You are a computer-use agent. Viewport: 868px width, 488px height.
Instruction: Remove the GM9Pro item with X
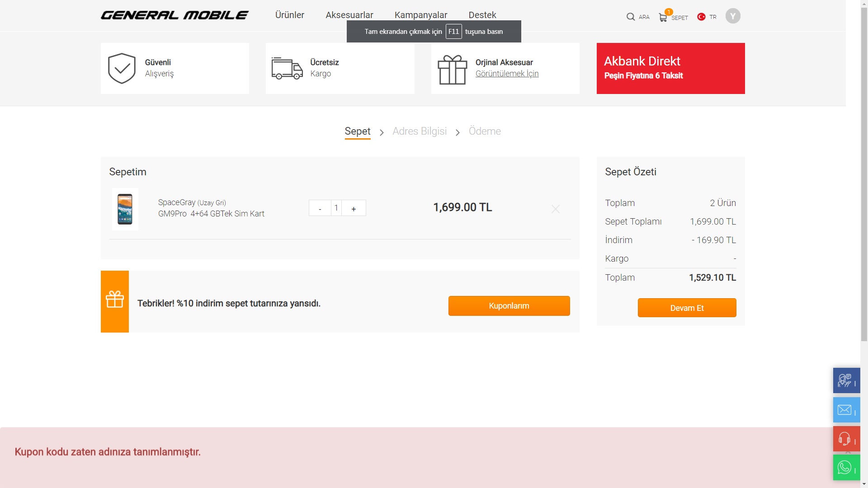[556, 209]
